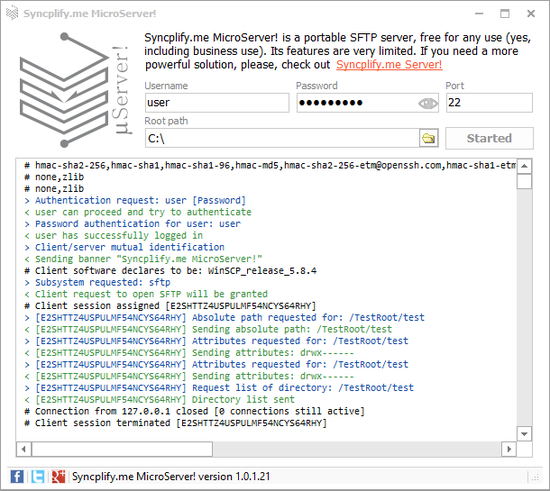Click the log line 'Password authentication for user: user'

pos(133,224)
